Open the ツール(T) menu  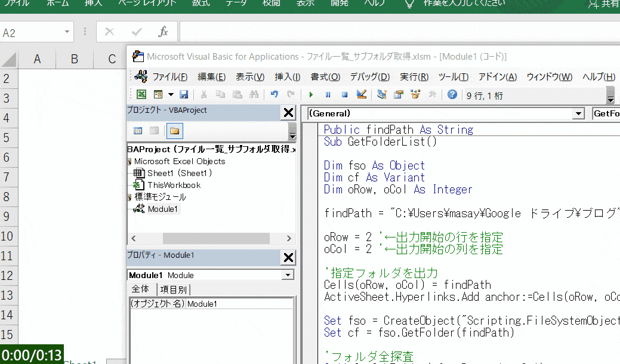point(453,76)
